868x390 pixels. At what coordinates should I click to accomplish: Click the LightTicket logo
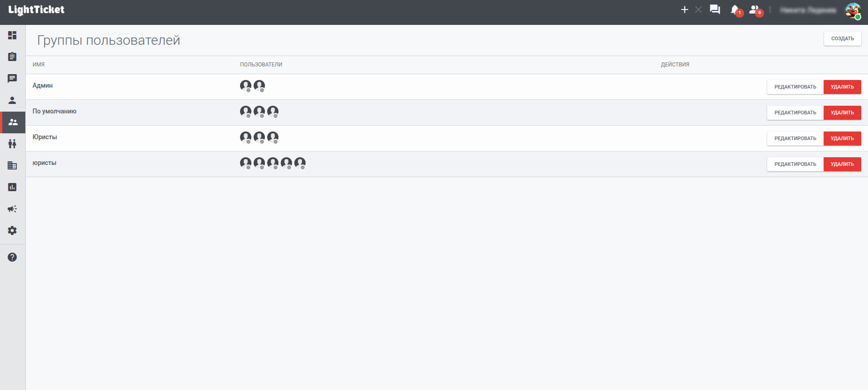36,10
